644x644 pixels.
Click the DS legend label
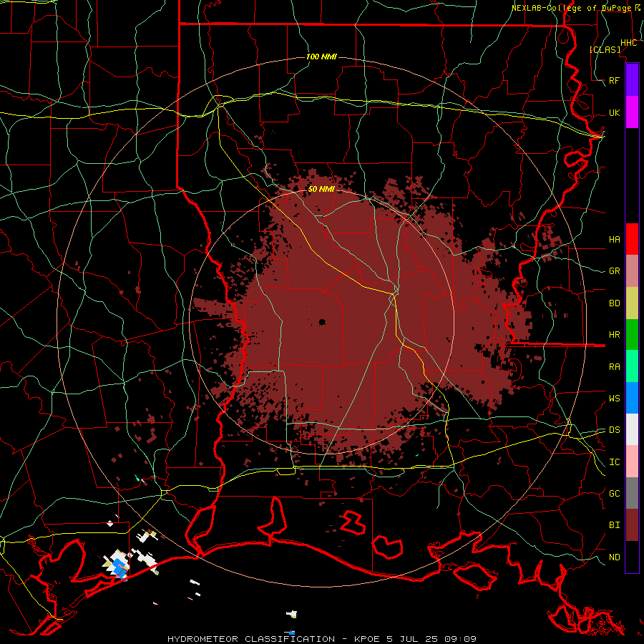(x=615, y=430)
